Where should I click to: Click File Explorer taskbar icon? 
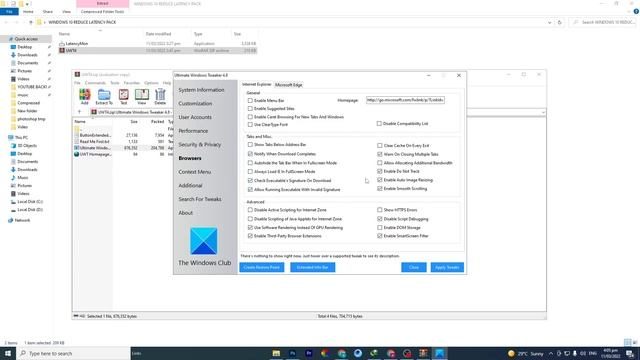[x=276, y=353]
